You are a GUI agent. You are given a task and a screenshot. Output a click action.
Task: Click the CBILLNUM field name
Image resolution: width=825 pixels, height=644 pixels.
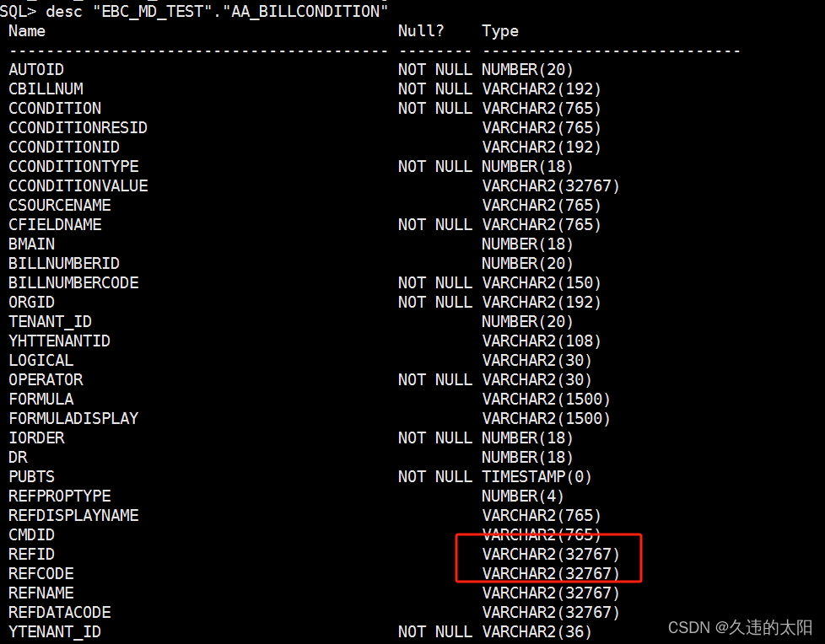[x=46, y=89]
